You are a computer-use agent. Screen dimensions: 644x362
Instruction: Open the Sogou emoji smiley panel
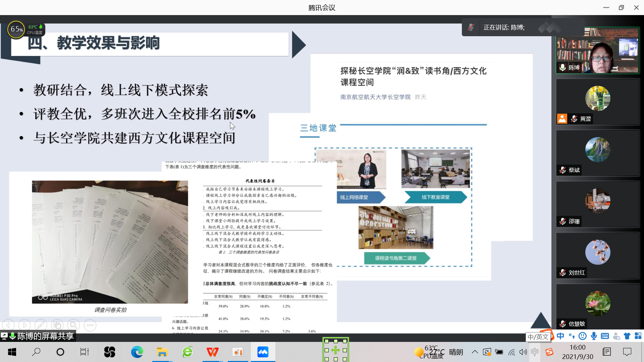(583, 336)
